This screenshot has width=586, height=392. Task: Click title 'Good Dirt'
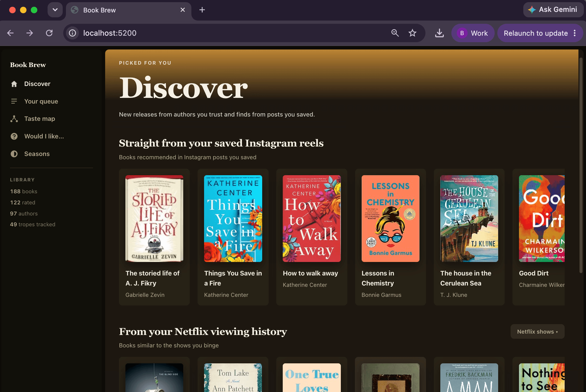(x=534, y=273)
